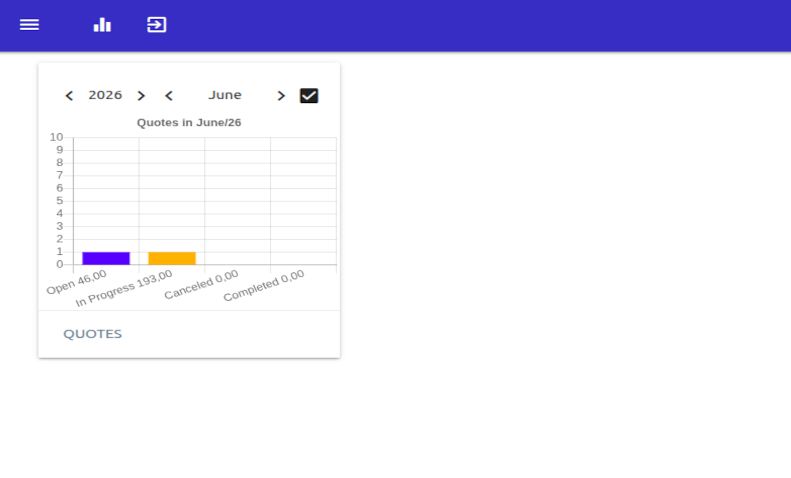Open the bar chart dashboard icon

102,25
